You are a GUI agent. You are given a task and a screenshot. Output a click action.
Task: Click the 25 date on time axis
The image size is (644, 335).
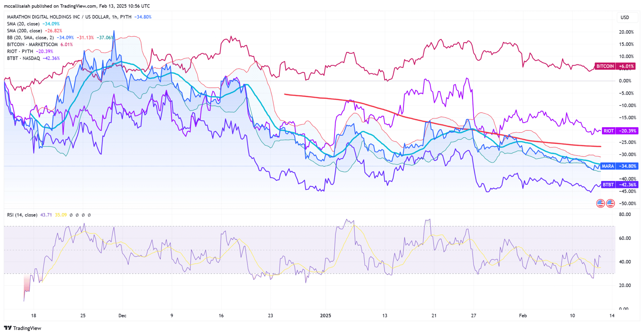coord(83,315)
